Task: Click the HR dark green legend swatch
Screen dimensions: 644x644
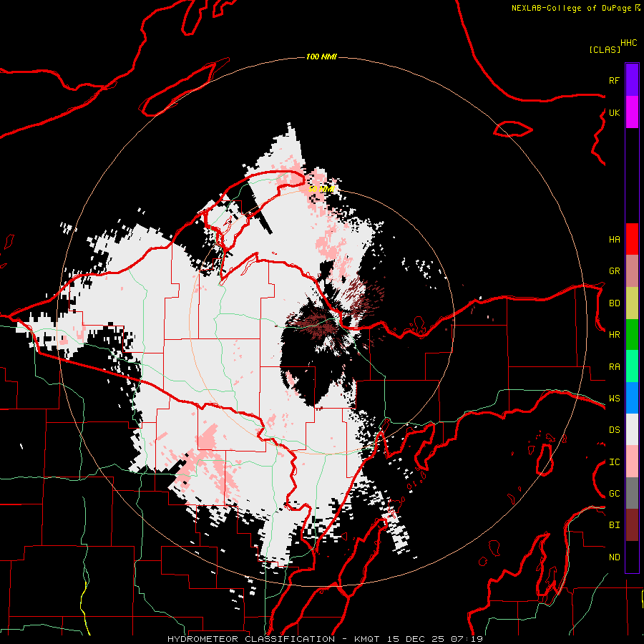Action: click(632, 335)
